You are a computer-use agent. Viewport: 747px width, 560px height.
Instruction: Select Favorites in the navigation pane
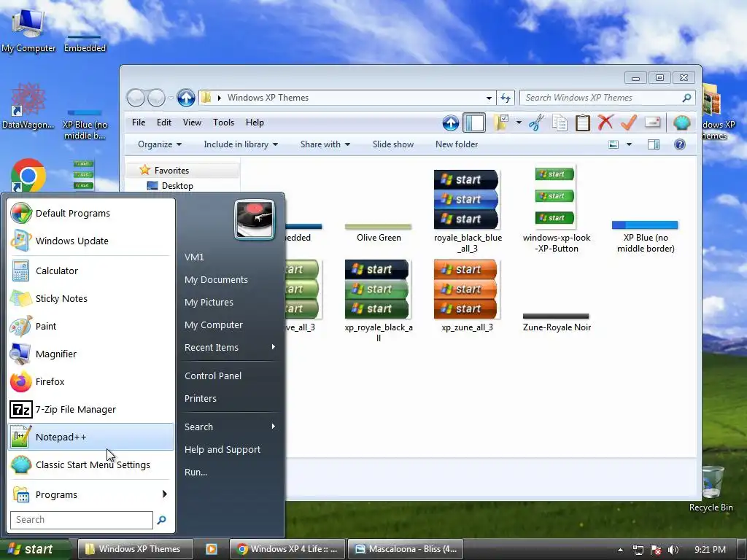click(x=171, y=171)
